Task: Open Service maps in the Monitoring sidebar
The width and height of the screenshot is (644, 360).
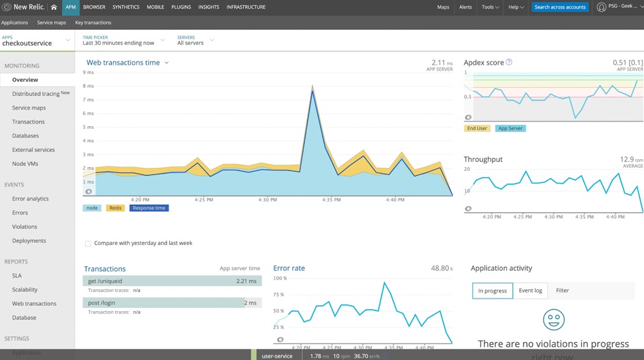Action: [28, 108]
